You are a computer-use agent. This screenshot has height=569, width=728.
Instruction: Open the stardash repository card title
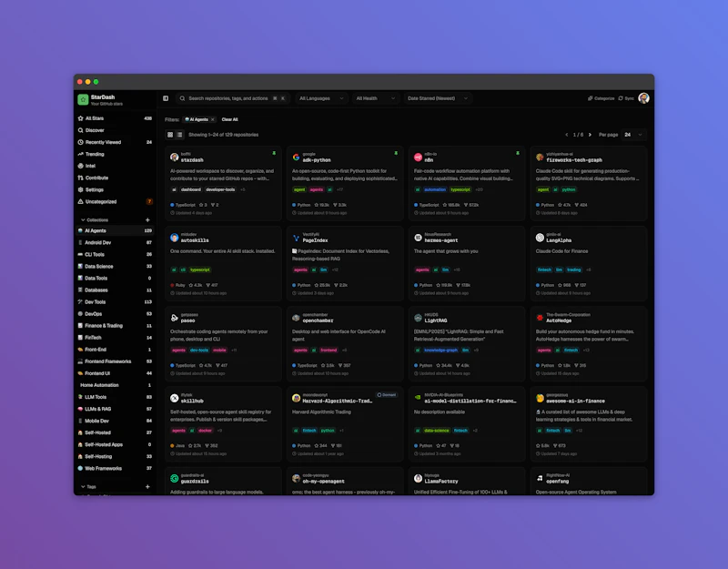click(192, 160)
